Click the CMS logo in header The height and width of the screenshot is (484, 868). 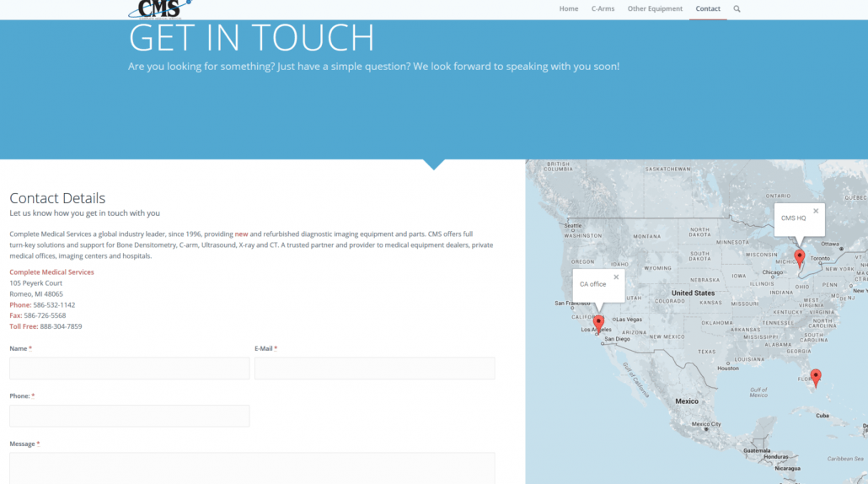159,9
